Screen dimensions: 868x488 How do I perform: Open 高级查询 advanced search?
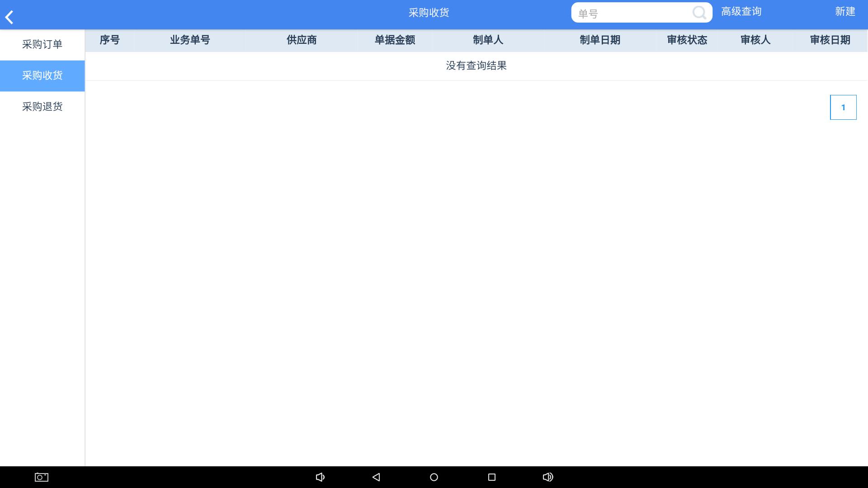(741, 12)
